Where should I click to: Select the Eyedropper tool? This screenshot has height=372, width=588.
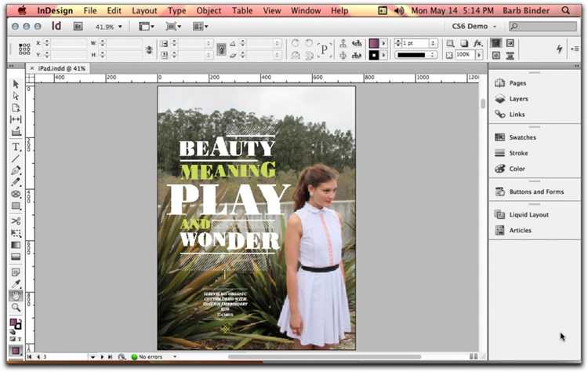16,284
